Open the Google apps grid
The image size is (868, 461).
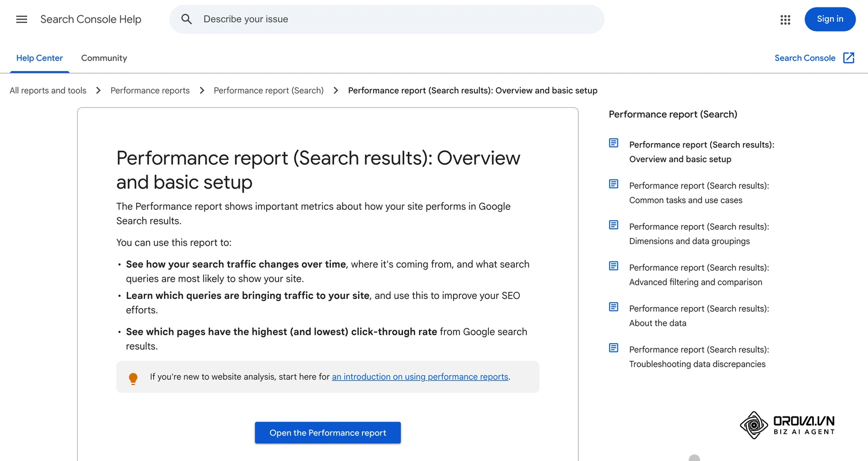[x=785, y=20]
